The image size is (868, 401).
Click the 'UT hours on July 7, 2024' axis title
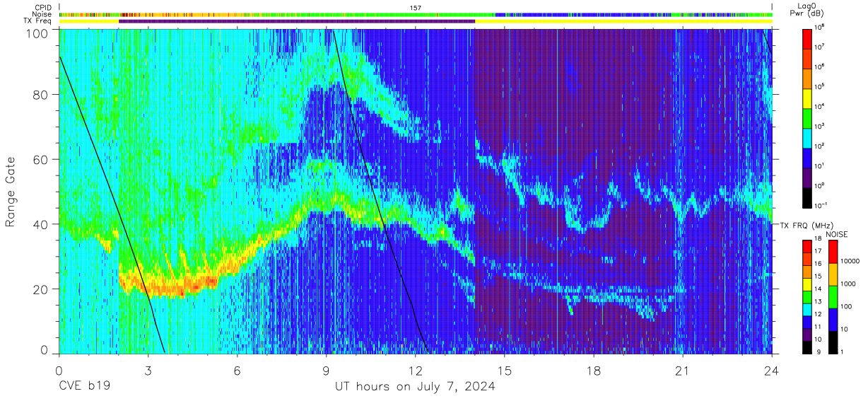point(415,387)
